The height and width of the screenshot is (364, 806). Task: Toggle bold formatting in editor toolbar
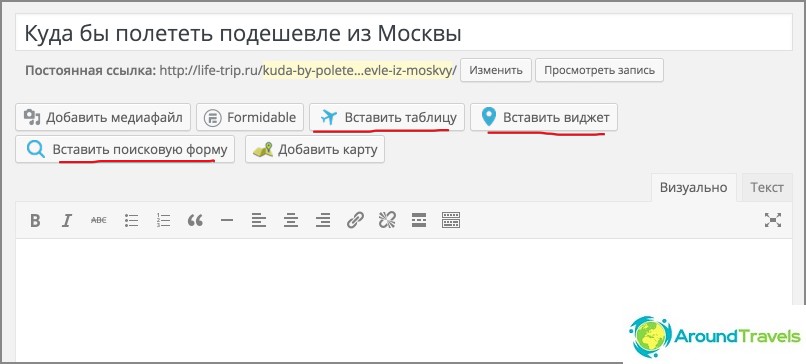coord(35,221)
